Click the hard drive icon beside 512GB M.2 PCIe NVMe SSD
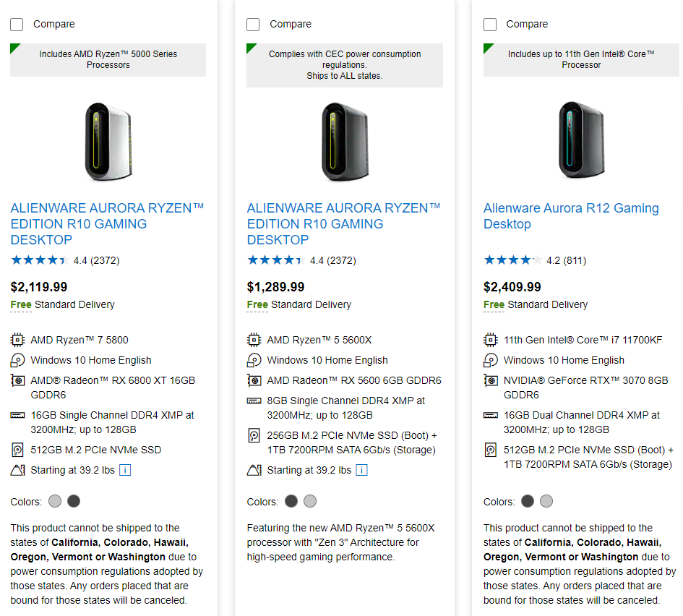Viewport: 683px width, 616px height. click(x=17, y=450)
